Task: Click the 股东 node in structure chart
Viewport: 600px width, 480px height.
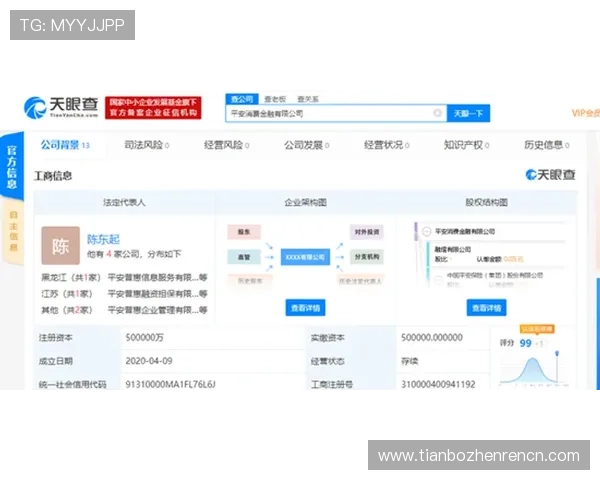Action: click(x=244, y=232)
